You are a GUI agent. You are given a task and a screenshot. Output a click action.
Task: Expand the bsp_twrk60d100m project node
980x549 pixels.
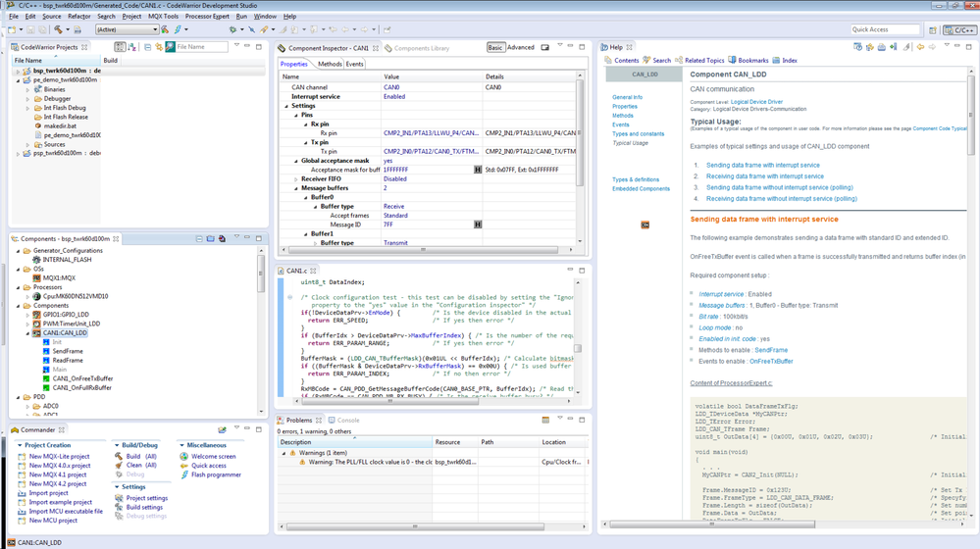click(x=17, y=71)
